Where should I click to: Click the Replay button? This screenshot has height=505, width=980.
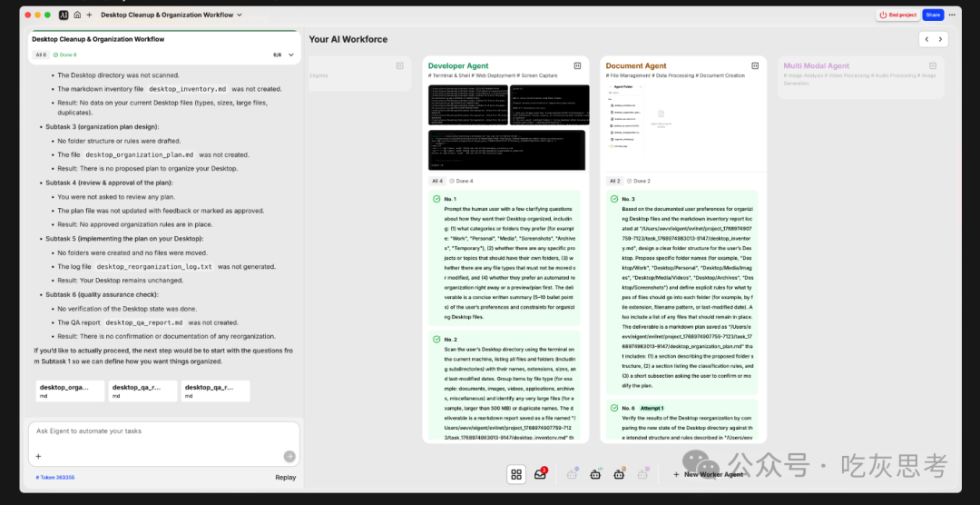click(286, 478)
